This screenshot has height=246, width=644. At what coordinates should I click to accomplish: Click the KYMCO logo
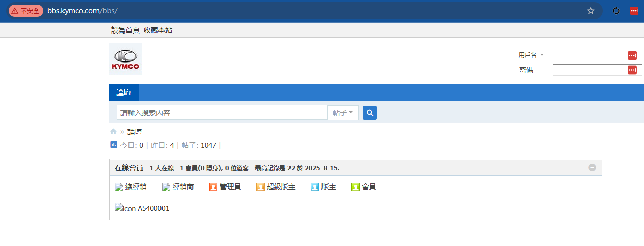125,59
